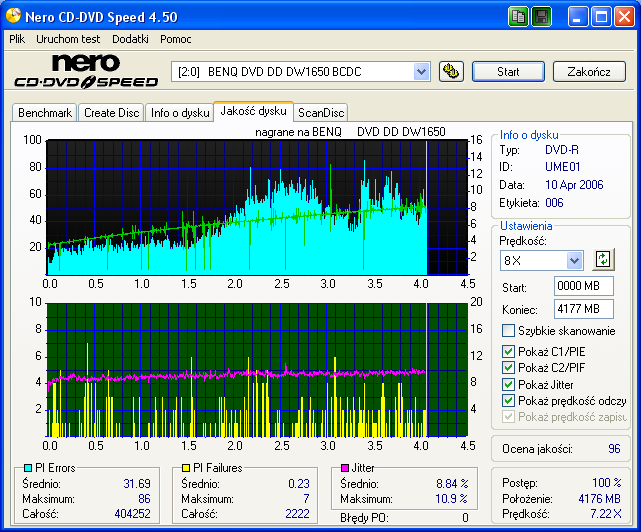Screen dimensions: 641x532
Task: Toggle Szybkie skanowanie checkbox
Action: point(508,330)
